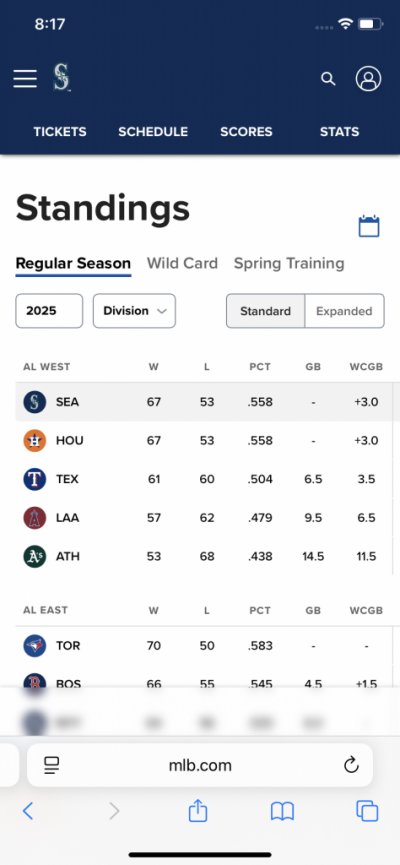Tap the Mariners team logo in the header

pos(61,78)
